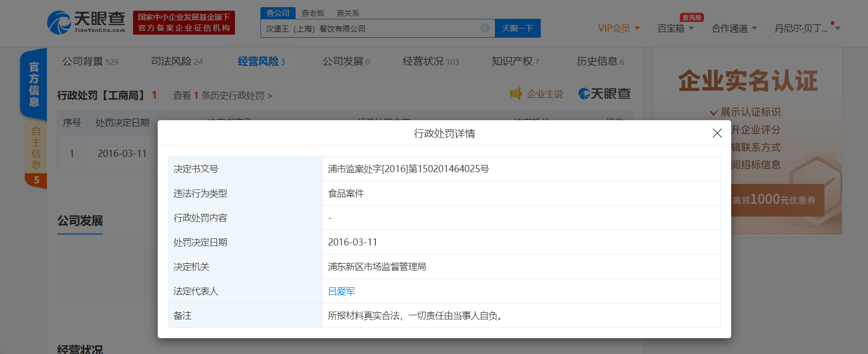Select the 查老板 search tab
This screenshot has width=868, height=354.
pyautogui.click(x=313, y=13)
